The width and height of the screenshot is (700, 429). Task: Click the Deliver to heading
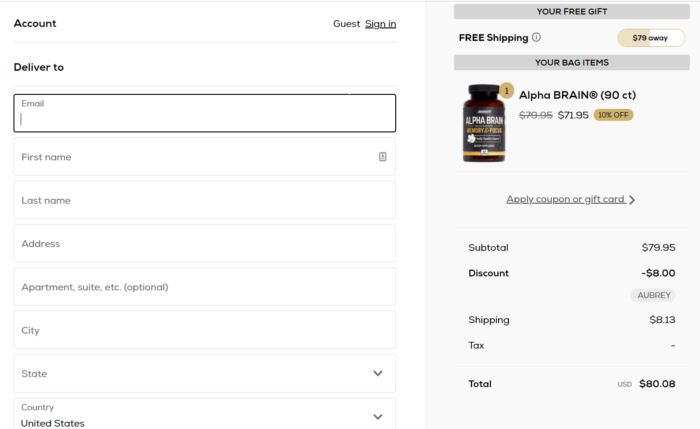pyautogui.click(x=39, y=67)
